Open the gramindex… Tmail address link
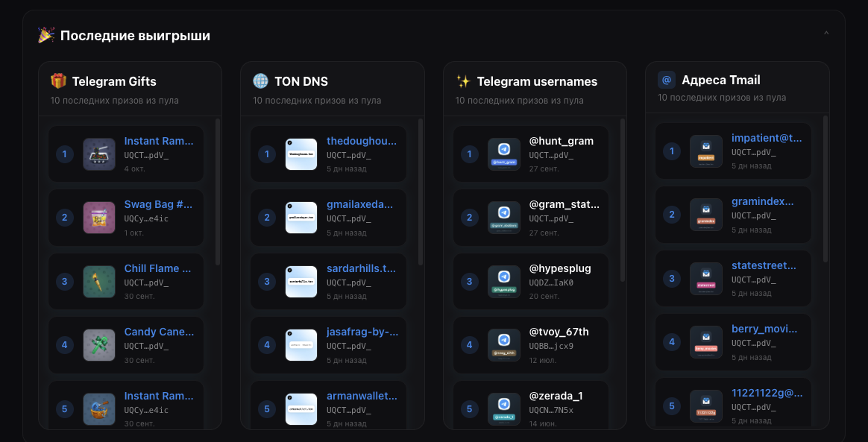 coord(763,201)
